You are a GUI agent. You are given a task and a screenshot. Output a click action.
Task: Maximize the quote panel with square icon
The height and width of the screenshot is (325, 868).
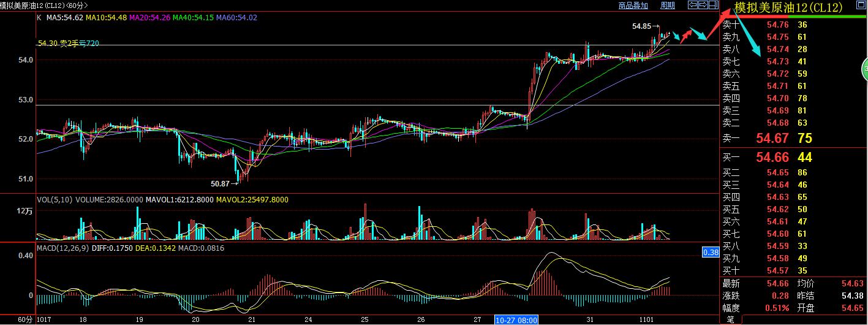pos(861,5)
